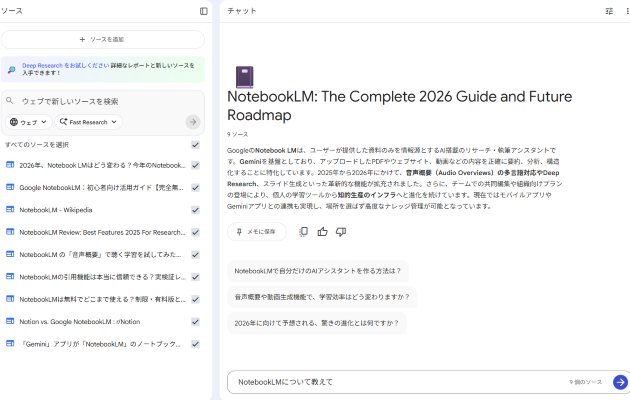Collapse the ソース panel with the sidebar icon
Image resolution: width=630 pixels, height=400 pixels.
204,11
